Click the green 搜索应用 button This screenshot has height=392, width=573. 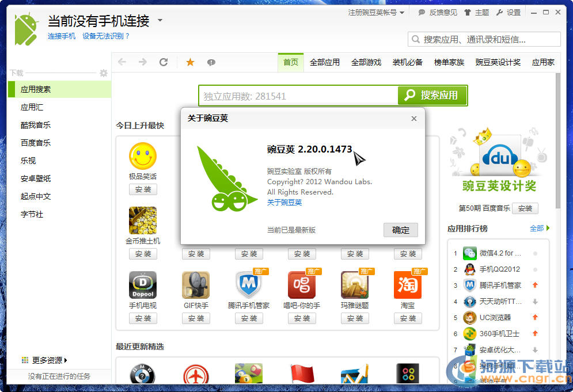[432, 96]
